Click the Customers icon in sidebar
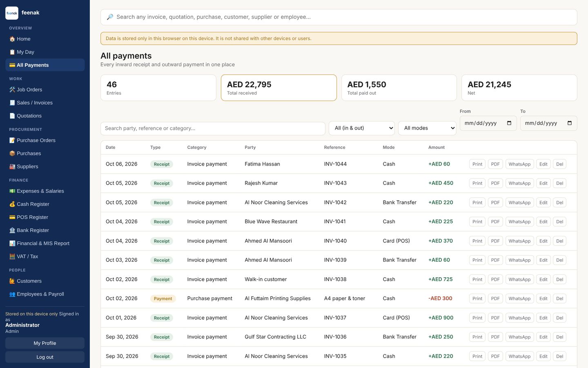588x368 pixels. [x=12, y=281]
